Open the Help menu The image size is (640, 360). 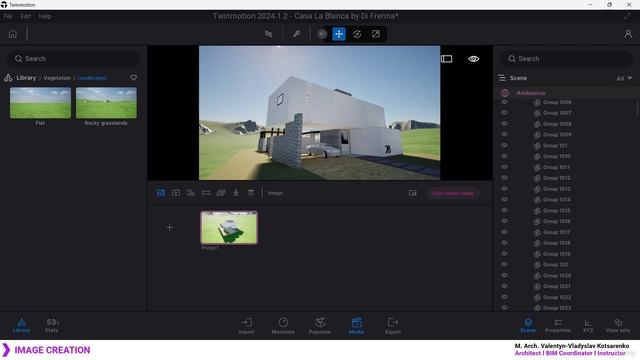point(44,16)
